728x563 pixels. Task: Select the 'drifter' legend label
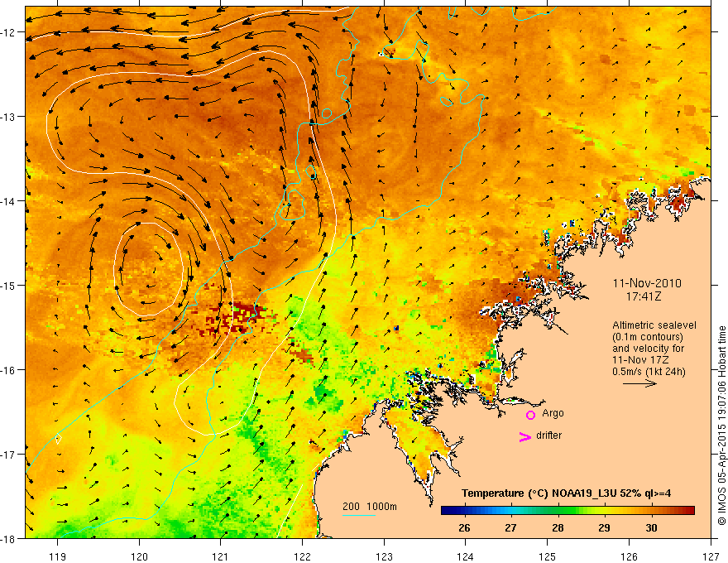pyautogui.click(x=548, y=435)
